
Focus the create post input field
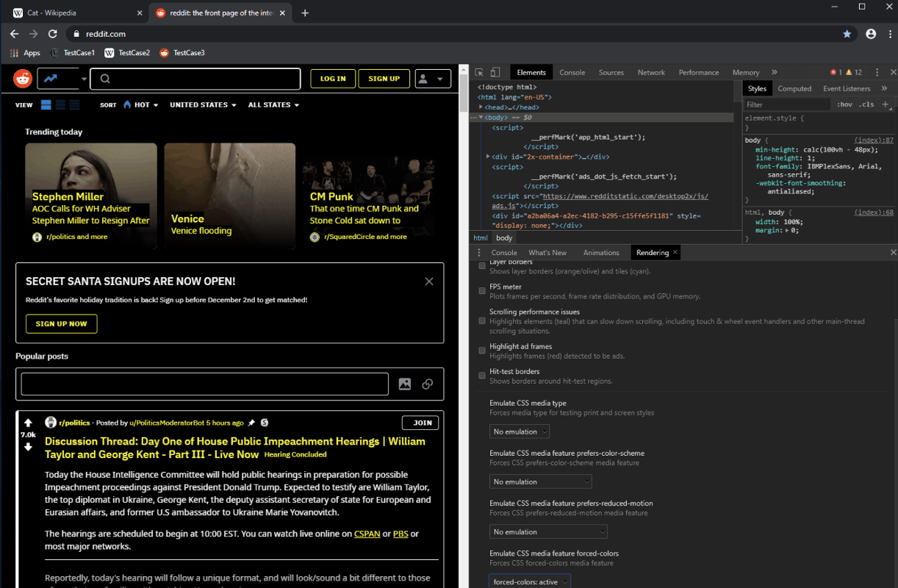click(x=205, y=384)
